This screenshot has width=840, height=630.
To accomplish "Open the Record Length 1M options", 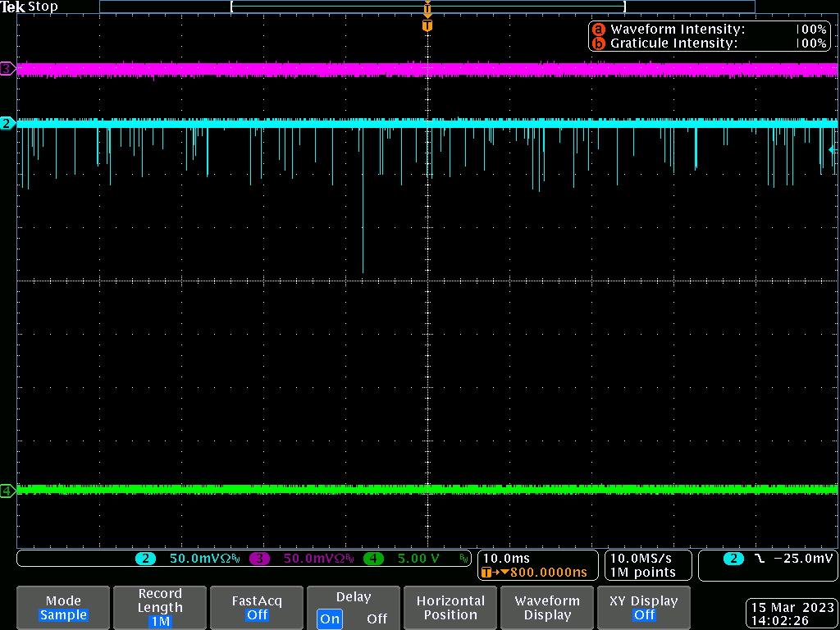I will pyautogui.click(x=160, y=607).
